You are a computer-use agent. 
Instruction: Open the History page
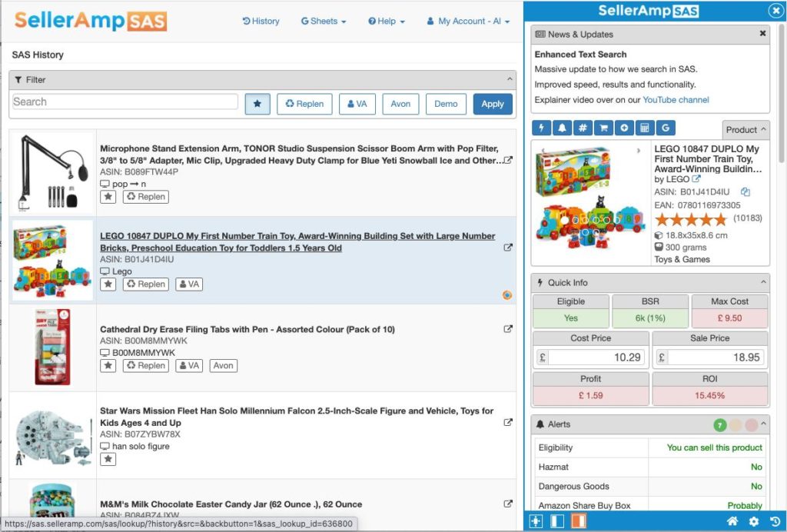(x=261, y=21)
